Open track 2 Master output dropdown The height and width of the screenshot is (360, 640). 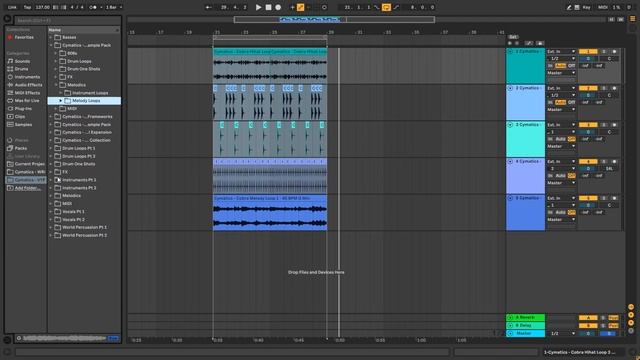[x=561, y=109]
